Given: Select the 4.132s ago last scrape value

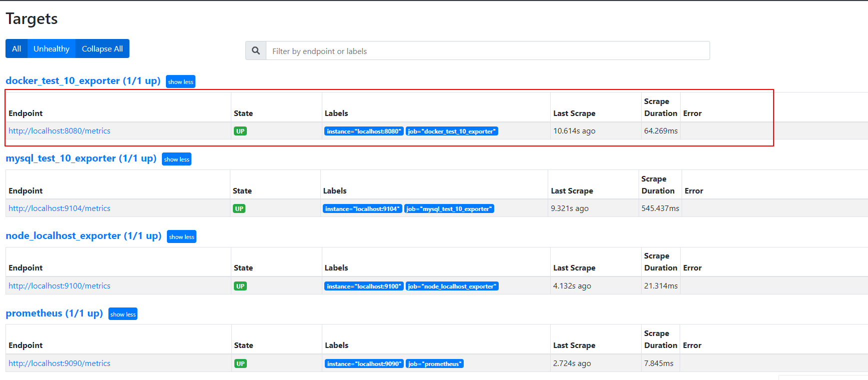Looking at the screenshot, I should (572, 285).
